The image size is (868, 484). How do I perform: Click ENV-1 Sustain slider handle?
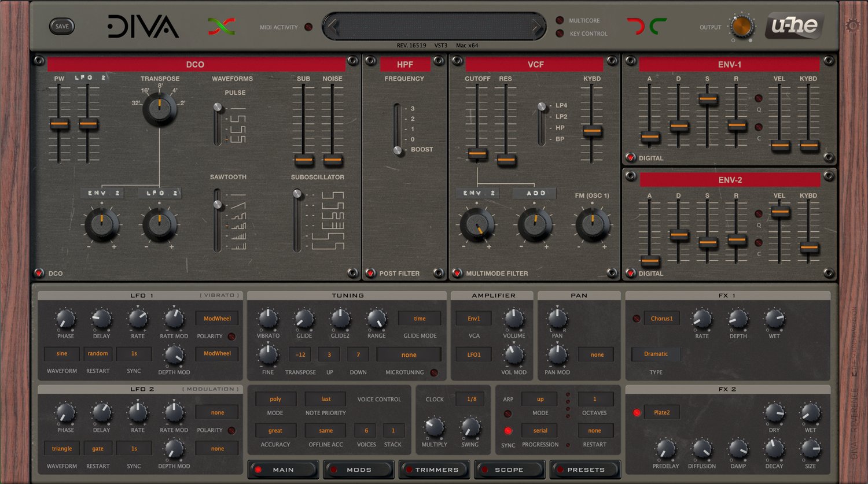[x=708, y=99]
